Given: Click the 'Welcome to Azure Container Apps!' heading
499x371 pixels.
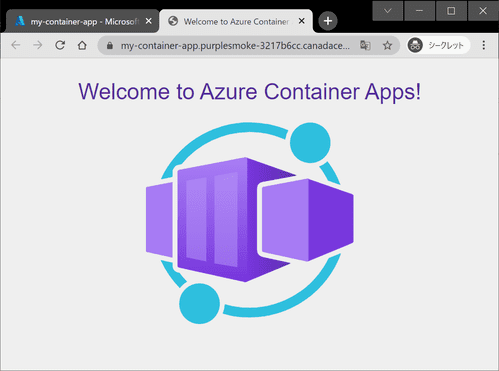Looking at the screenshot, I should tap(250, 91).
